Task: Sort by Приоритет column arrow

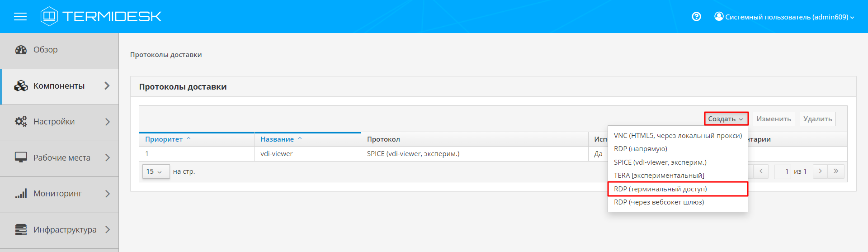Action: pyautogui.click(x=189, y=139)
